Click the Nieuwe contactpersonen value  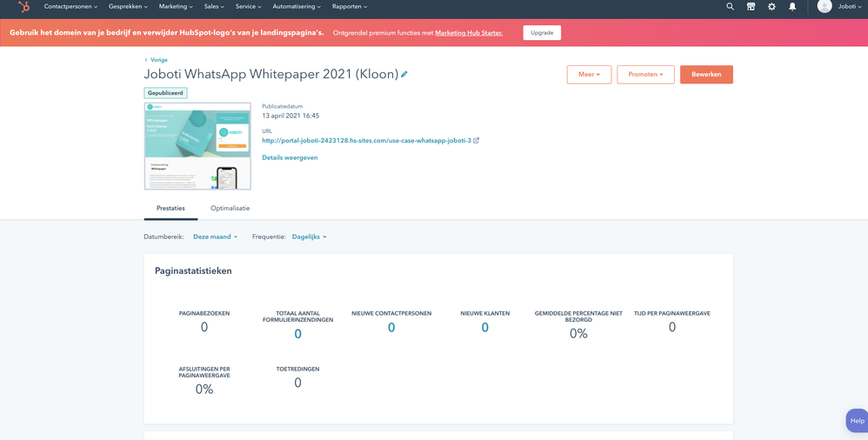click(391, 328)
